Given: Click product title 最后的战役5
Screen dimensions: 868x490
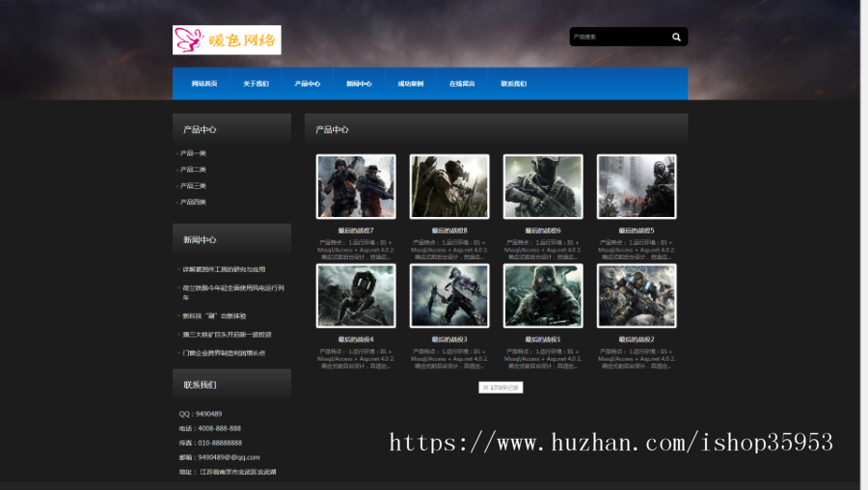Looking at the screenshot, I should 637,231.
